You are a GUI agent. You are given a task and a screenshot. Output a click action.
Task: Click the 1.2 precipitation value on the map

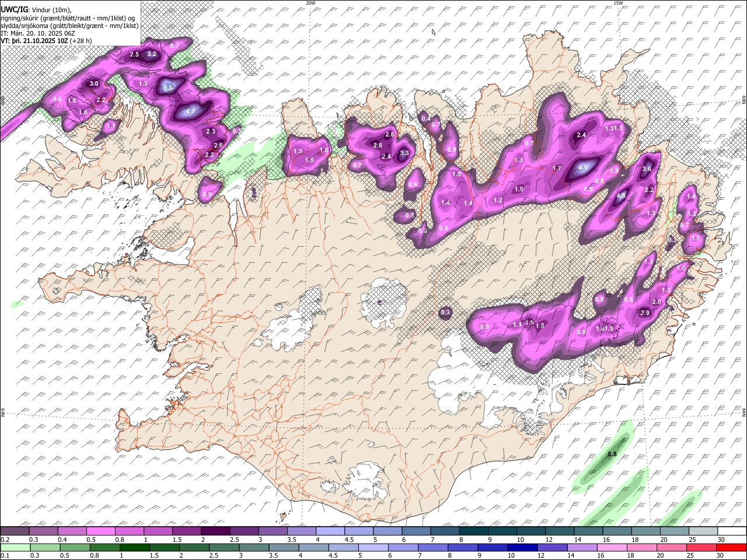click(498, 201)
